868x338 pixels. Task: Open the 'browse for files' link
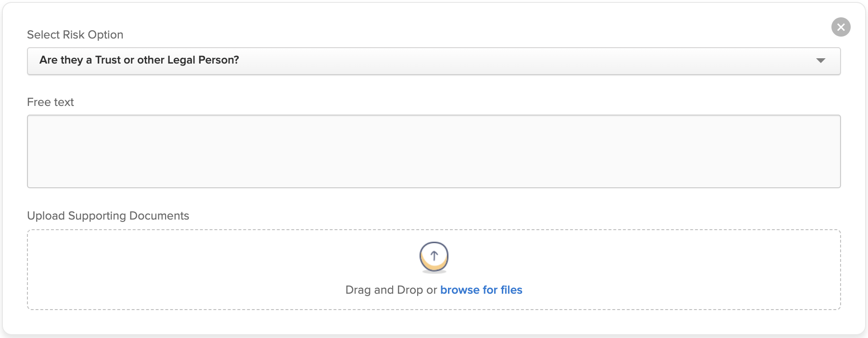pos(481,290)
